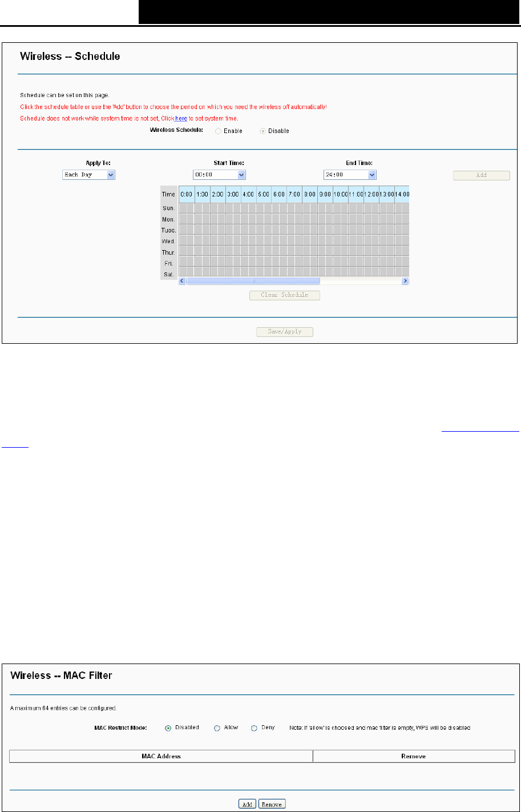Open the Start Time dropdown
Image resolution: width=521 pixels, height=812 pixels.
pyautogui.click(x=219, y=175)
